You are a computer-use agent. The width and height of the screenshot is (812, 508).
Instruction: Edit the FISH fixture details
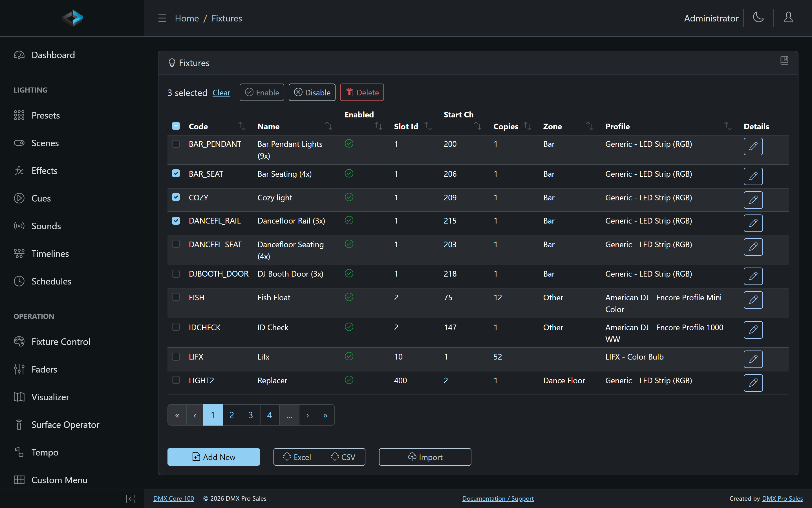pyautogui.click(x=753, y=300)
